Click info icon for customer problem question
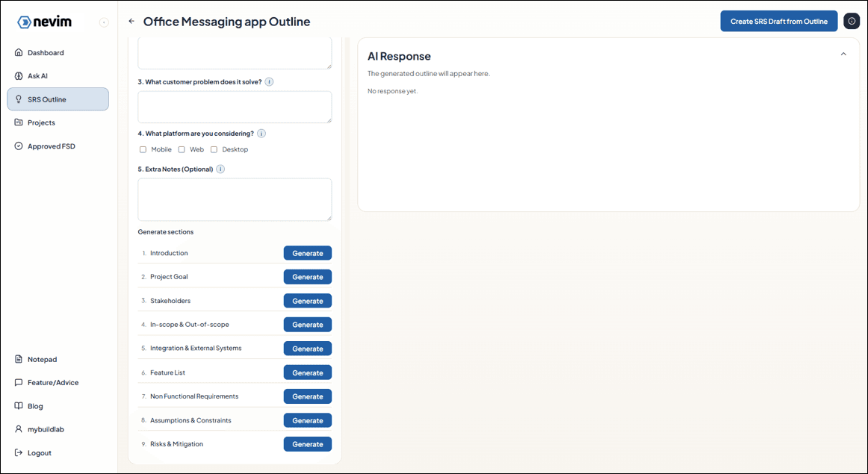Screen dimensions: 868x474 coord(269,82)
